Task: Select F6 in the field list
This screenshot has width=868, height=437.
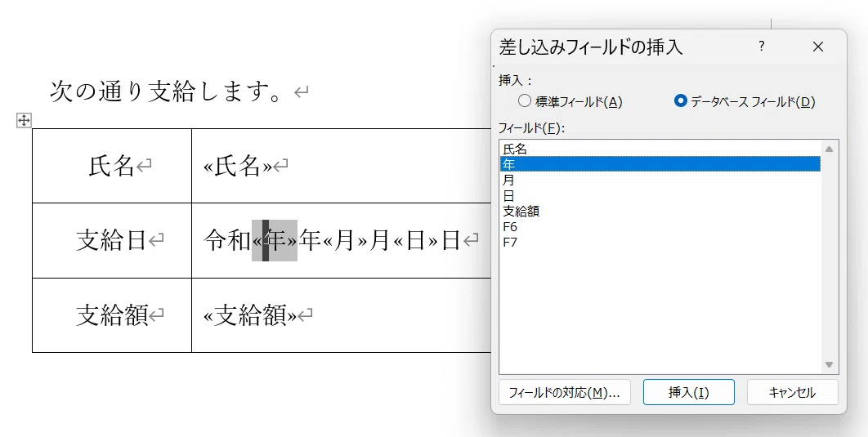Action: pyautogui.click(x=660, y=226)
